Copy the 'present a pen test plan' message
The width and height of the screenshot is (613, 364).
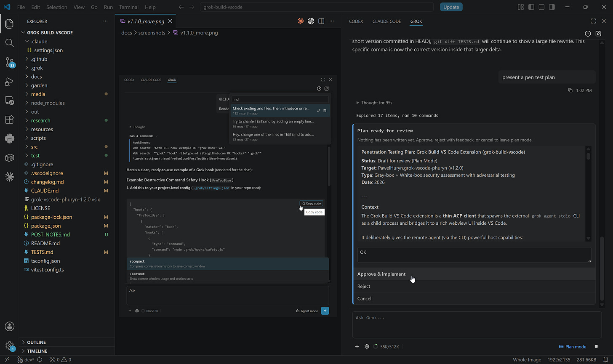pos(570,90)
